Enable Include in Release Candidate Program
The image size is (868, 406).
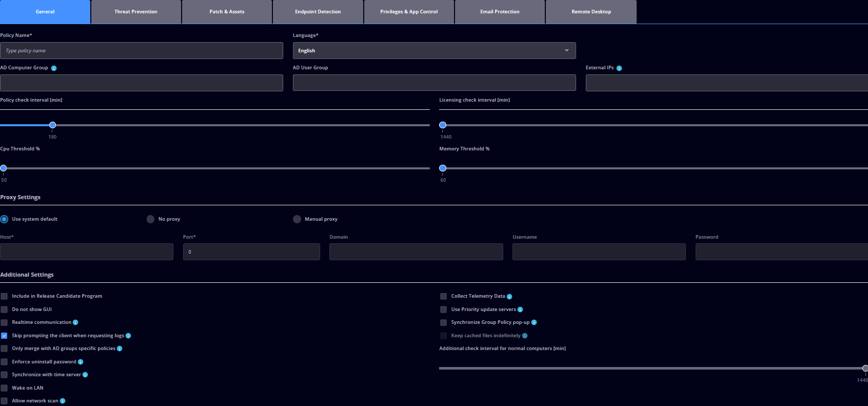click(4, 296)
